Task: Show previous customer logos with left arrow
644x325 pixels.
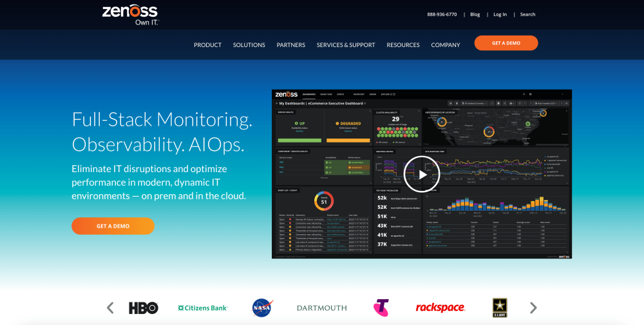Action: pos(110,308)
